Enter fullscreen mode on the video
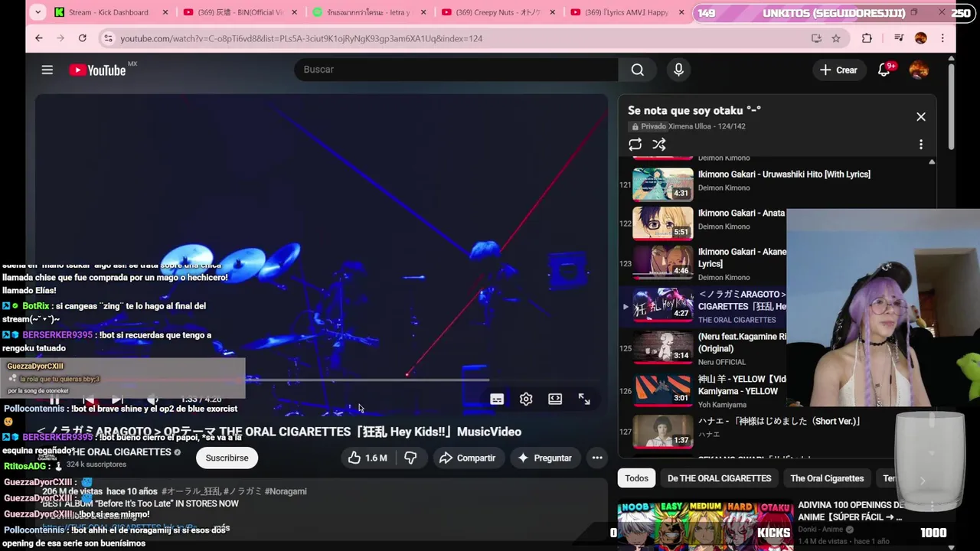The image size is (980, 551). [584, 399]
